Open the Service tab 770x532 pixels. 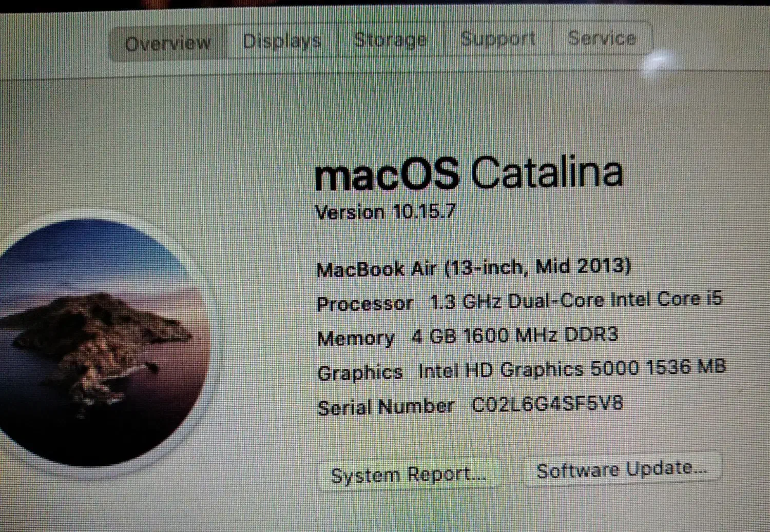coord(602,38)
